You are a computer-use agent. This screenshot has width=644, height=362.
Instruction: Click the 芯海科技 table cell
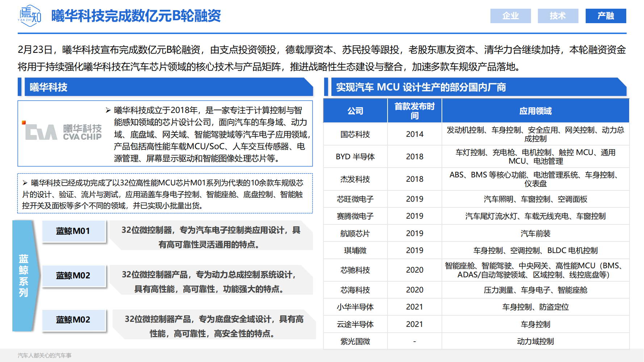(355, 290)
